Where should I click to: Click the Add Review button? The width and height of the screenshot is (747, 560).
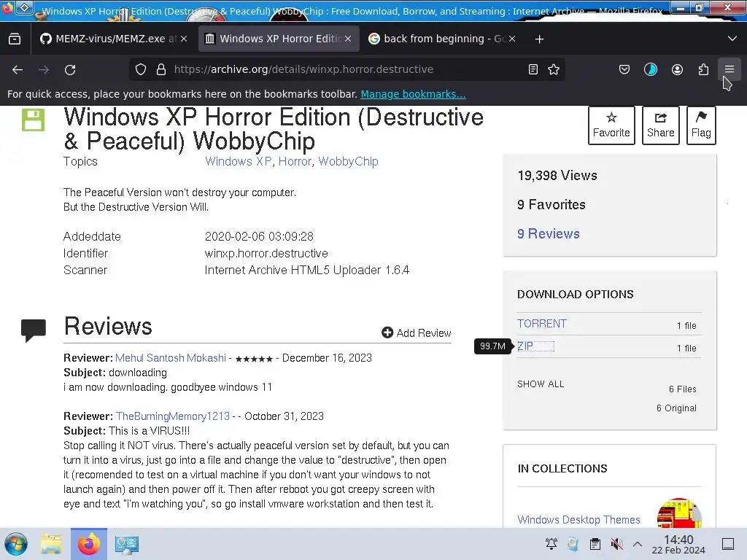coord(416,332)
